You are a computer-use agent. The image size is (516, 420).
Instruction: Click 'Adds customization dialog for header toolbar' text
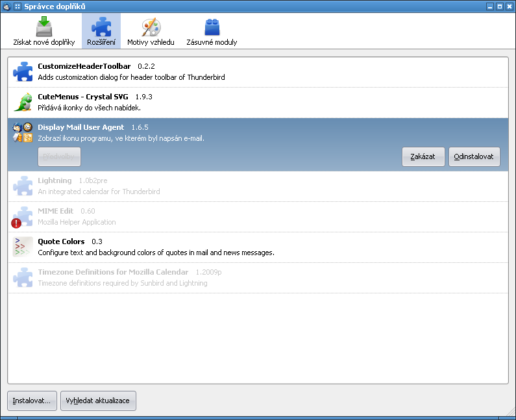(131, 77)
